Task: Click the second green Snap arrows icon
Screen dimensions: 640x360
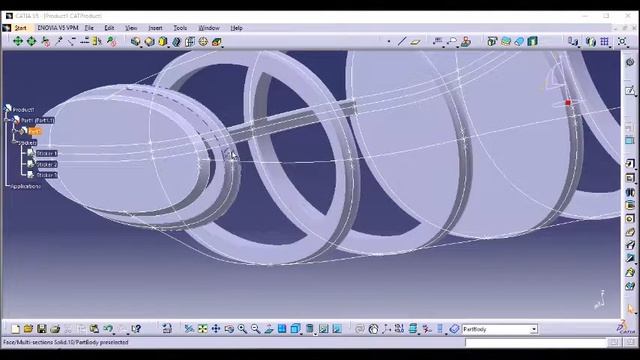Action: (x=31, y=41)
